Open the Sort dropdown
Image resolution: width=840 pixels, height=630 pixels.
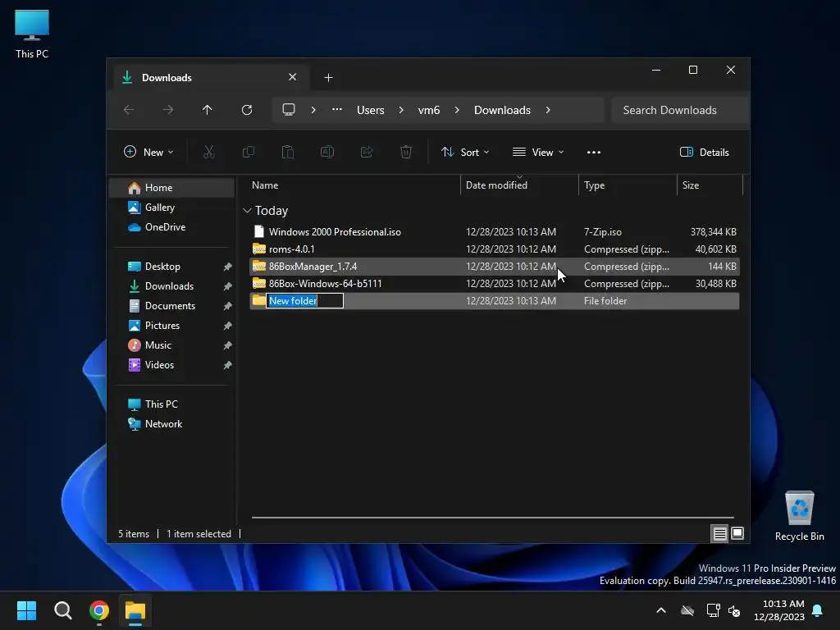(465, 152)
